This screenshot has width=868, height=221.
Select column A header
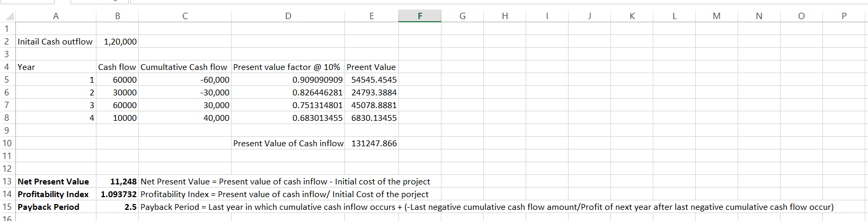[56, 16]
